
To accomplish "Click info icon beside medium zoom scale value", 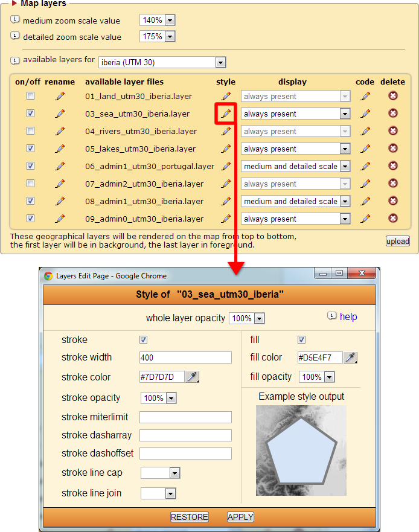I will pyautogui.click(x=16, y=20).
